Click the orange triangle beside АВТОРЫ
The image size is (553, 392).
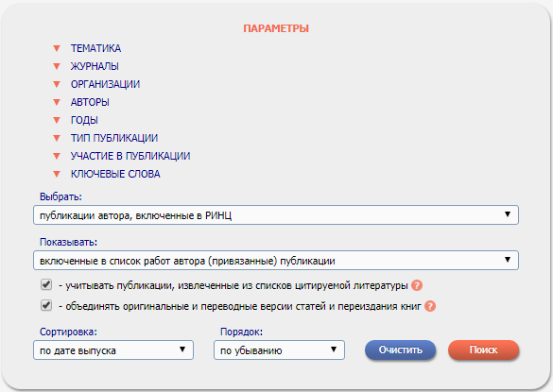[x=57, y=102]
